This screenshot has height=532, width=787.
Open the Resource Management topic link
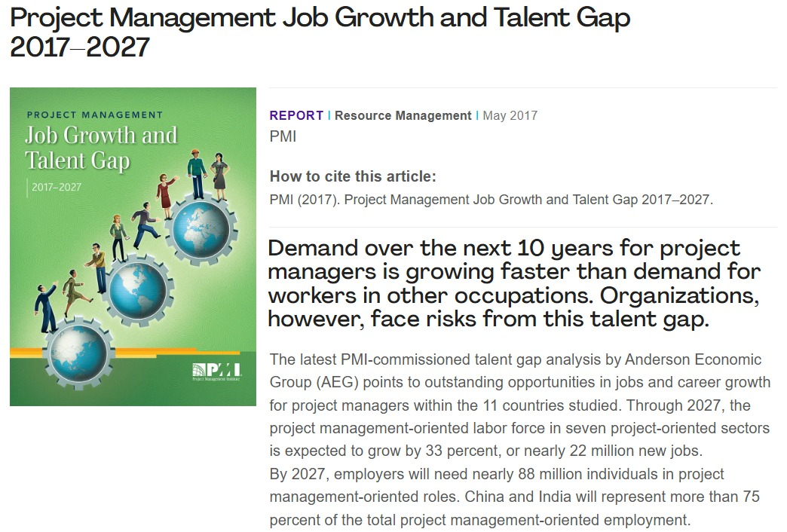coord(403,115)
